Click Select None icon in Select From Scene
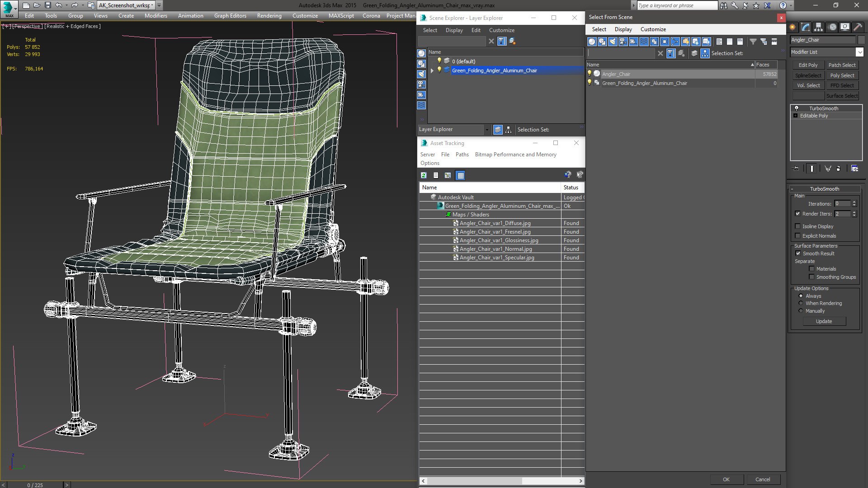This screenshot has height=488, width=868. click(730, 42)
